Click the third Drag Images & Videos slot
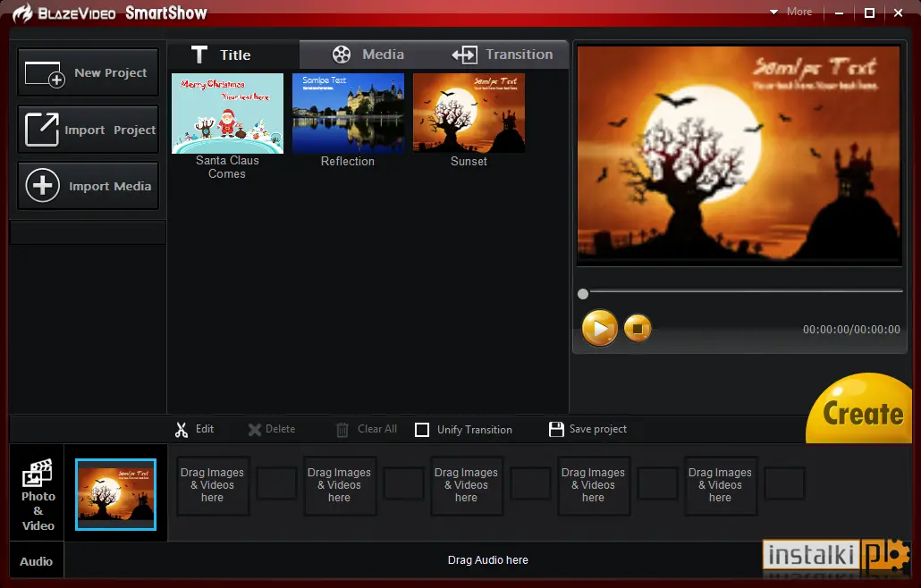Viewport: 921px width, 588px height. (467, 485)
